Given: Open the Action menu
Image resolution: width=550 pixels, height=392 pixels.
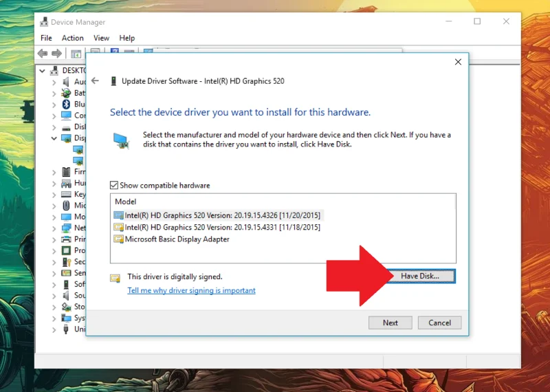Looking at the screenshot, I should tap(73, 38).
